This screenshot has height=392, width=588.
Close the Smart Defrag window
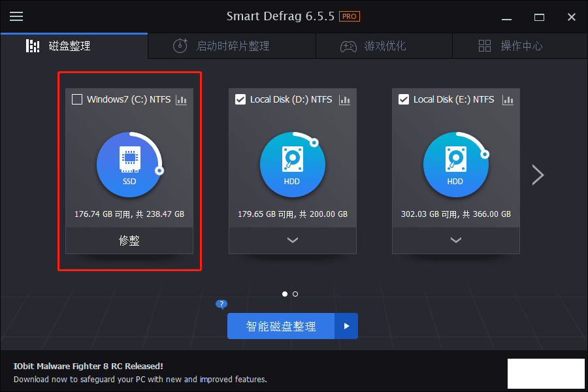(572, 17)
